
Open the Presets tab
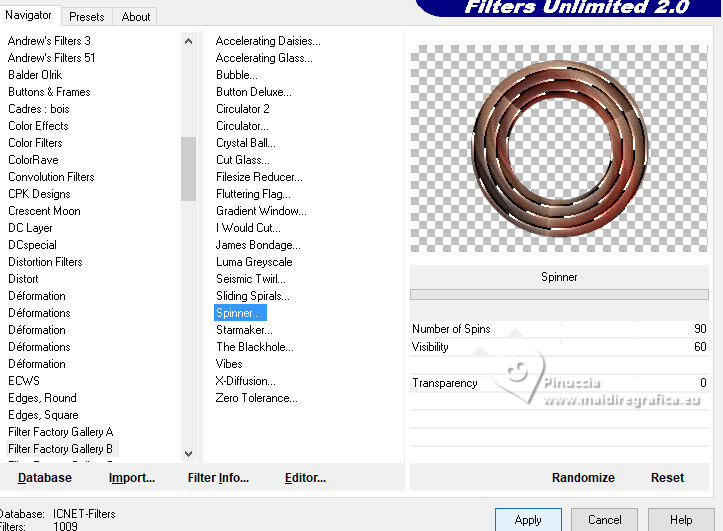87,17
